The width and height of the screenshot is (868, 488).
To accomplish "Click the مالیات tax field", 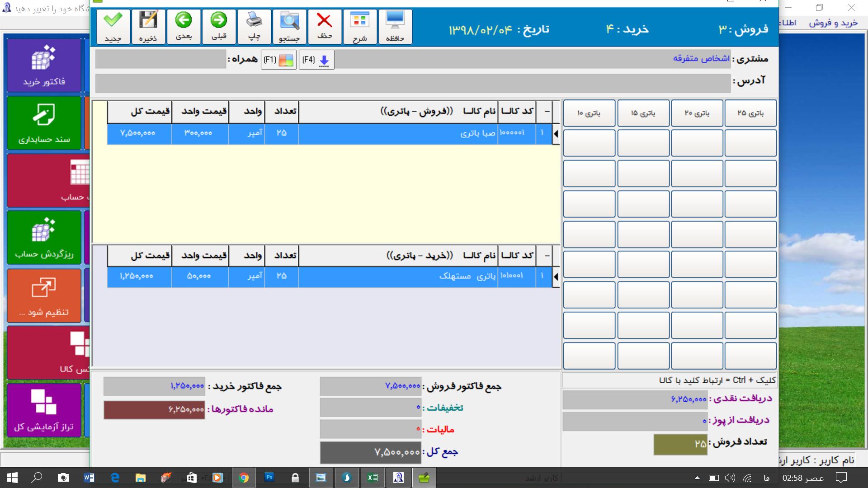I will point(370,429).
